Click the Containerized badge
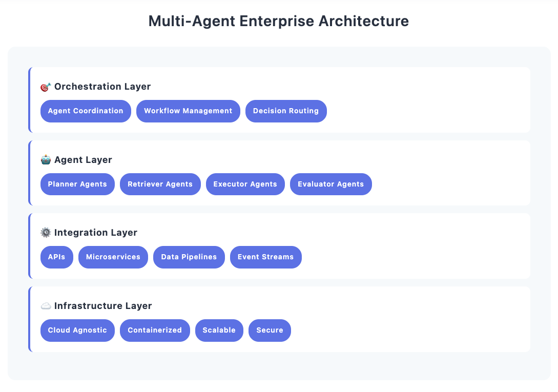The height and width of the screenshot is (392, 558). (155, 330)
